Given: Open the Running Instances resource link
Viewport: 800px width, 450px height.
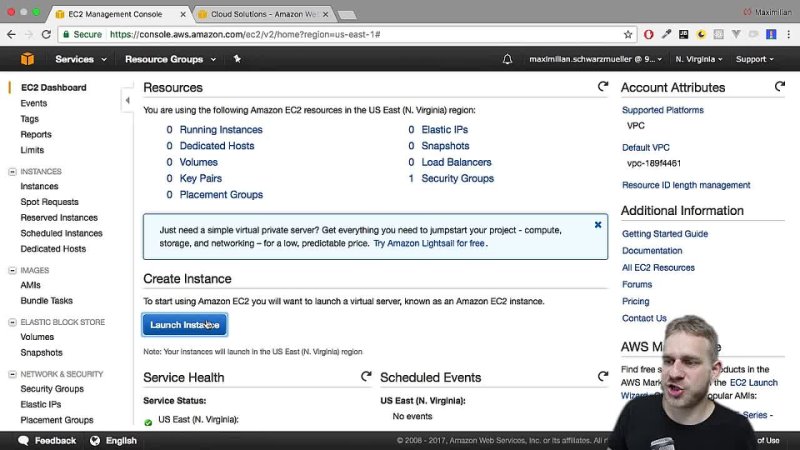Looking at the screenshot, I should point(221,130).
